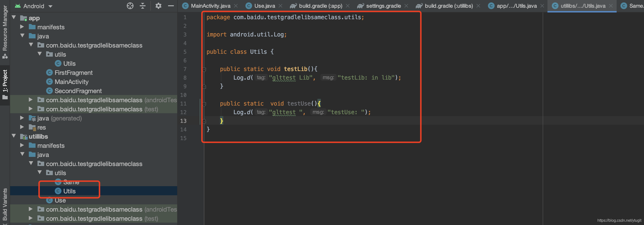Click the collapse all icon in Project panel
This screenshot has height=225, width=644.
(x=142, y=6)
